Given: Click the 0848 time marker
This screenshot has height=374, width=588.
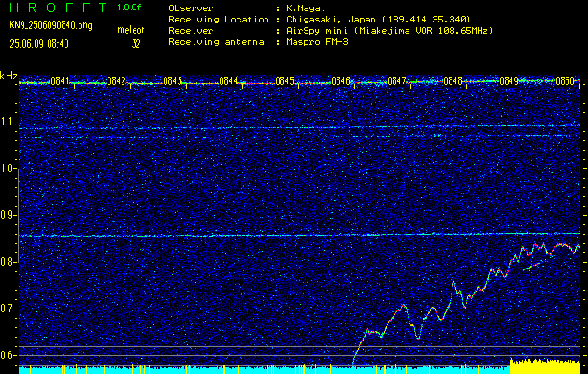Looking at the screenshot, I should tap(453, 80).
